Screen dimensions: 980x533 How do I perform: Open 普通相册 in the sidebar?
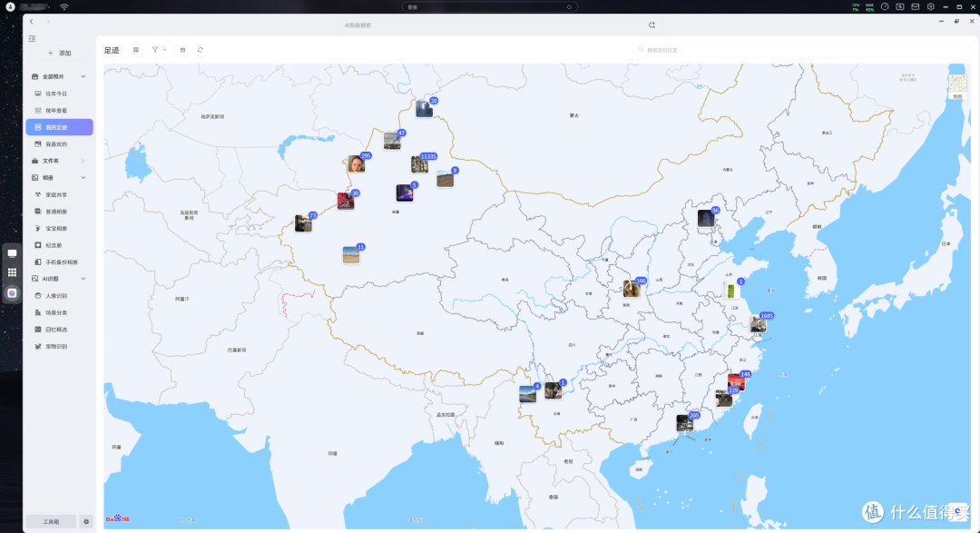[59, 212]
